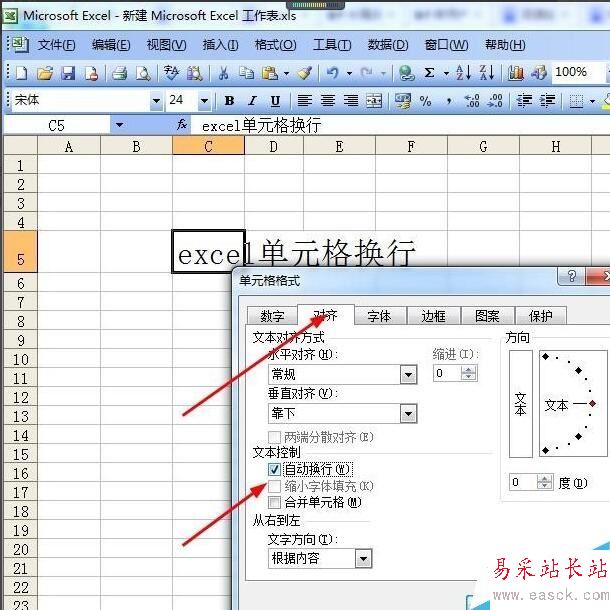610x610 pixels.
Task: Apply currency style icon
Action: [x=403, y=101]
